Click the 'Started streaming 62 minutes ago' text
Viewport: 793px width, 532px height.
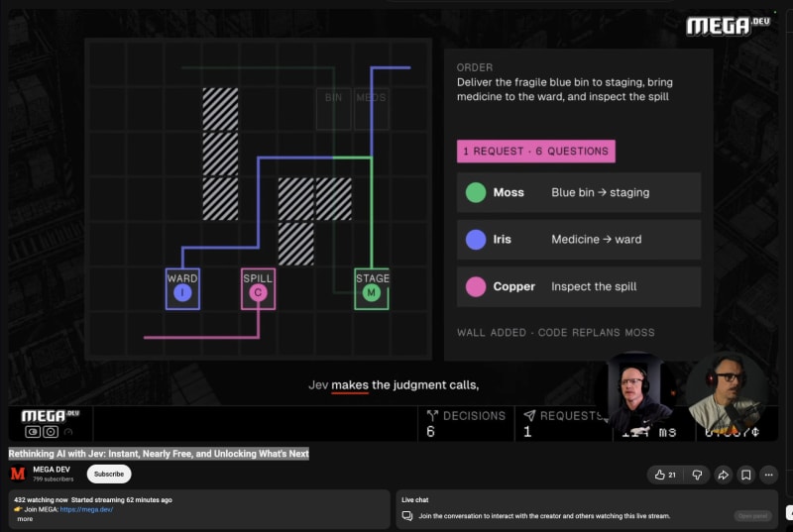(x=121, y=500)
